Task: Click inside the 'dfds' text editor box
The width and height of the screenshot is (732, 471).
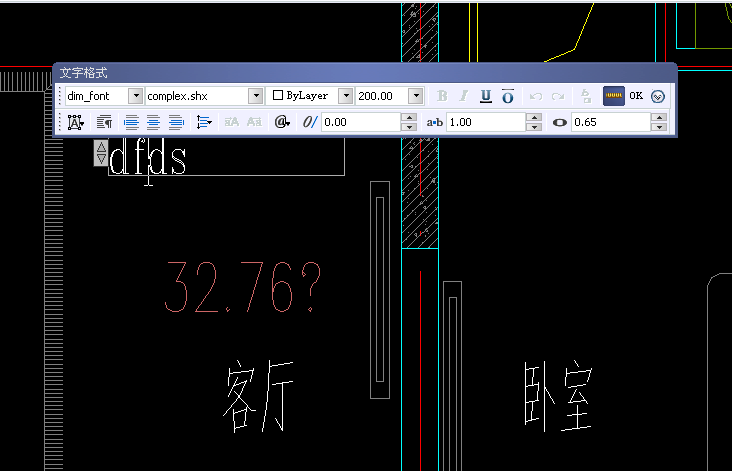Action: pyautogui.click(x=226, y=157)
